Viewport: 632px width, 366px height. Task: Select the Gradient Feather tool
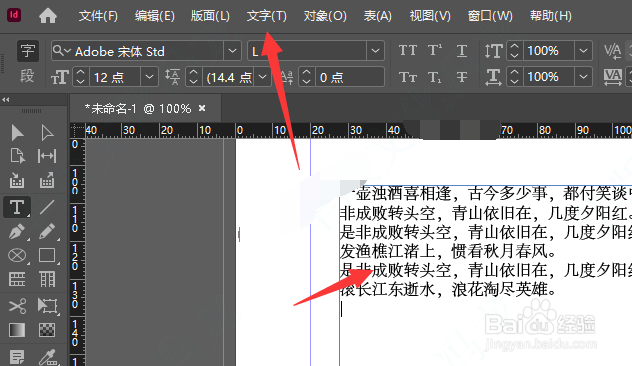tap(47, 330)
